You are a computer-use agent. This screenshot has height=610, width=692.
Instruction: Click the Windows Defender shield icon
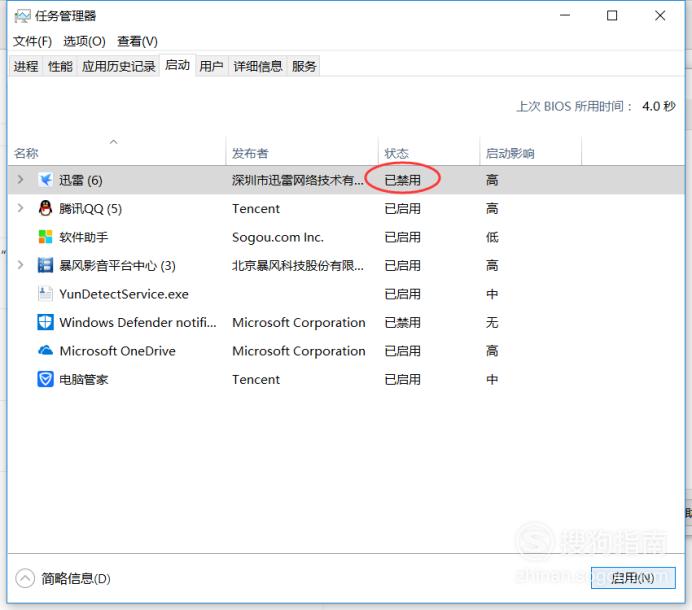point(45,322)
